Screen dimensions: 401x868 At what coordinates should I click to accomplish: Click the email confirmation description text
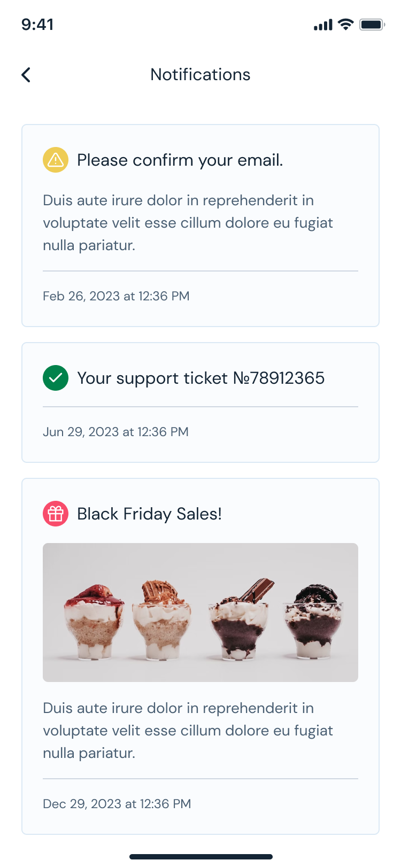[188, 223]
